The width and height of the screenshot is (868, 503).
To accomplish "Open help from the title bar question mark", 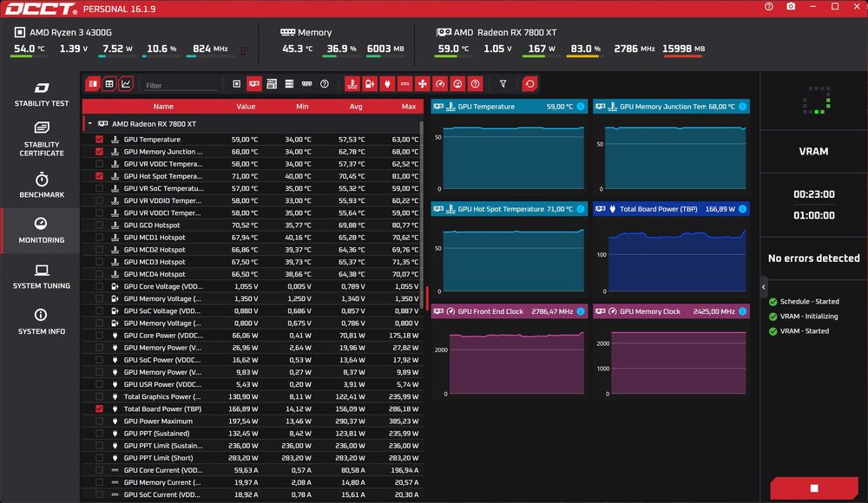I will pos(769,7).
